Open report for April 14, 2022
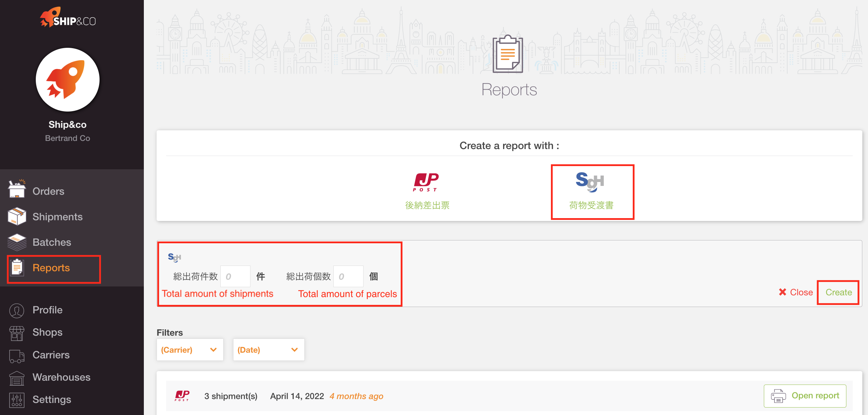 (805, 396)
